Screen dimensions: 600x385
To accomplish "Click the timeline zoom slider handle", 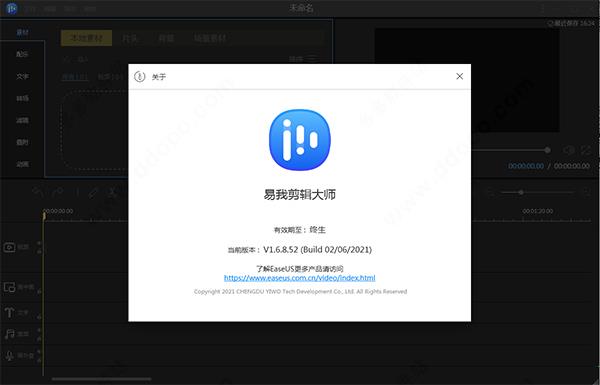I will click(x=521, y=192).
